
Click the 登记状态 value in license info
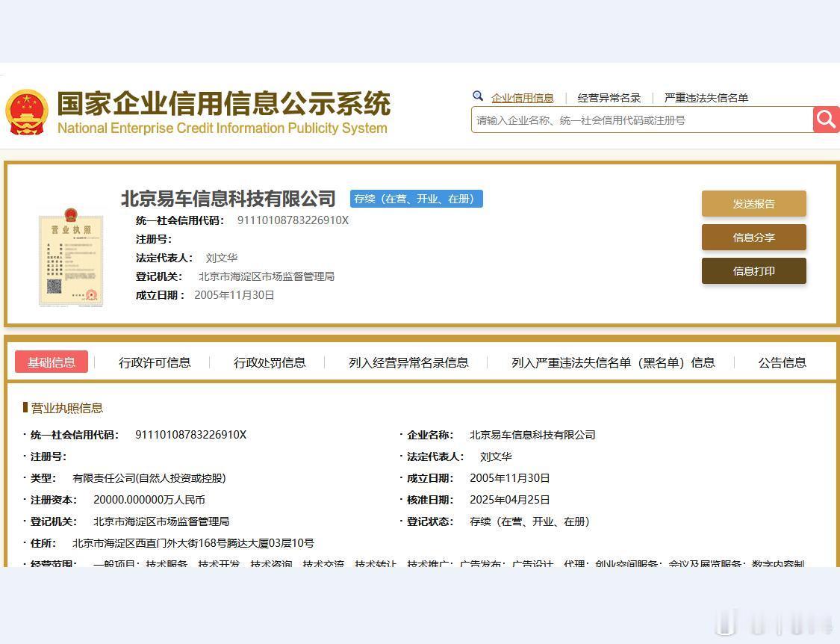pyautogui.click(x=529, y=521)
